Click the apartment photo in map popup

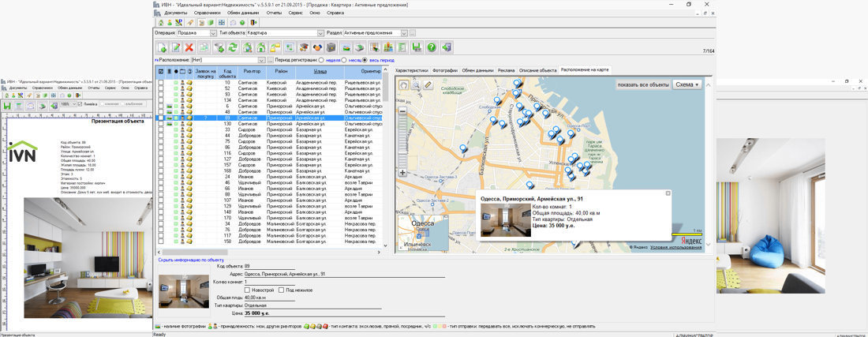point(505,219)
